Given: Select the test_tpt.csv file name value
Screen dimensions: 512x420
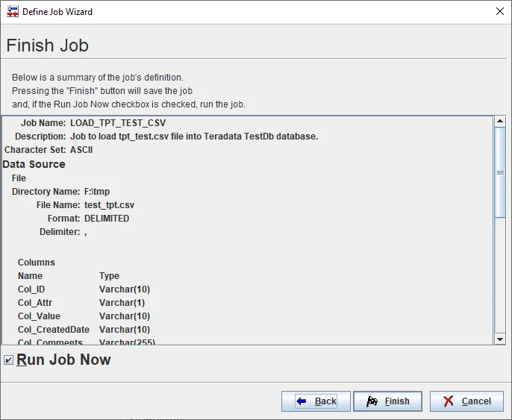Looking at the screenshot, I should point(109,205).
